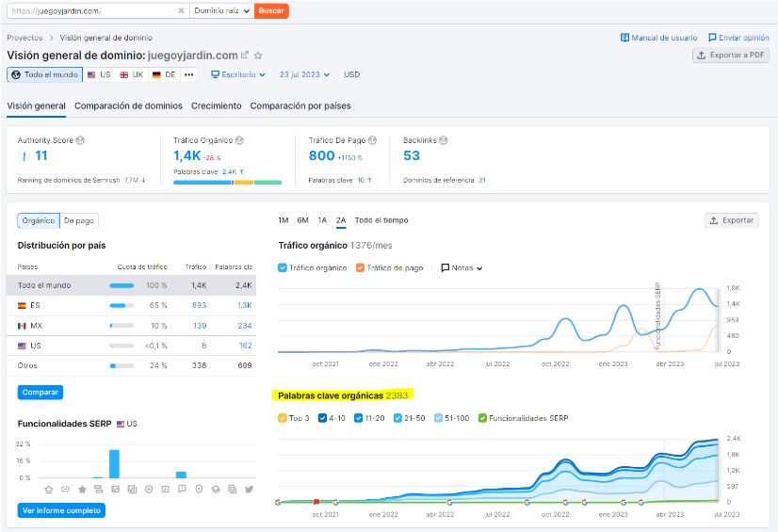Image resolution: width=778 pixels, height=532 pixels.
Task: Expand the Notas dropdown
Action: click(462, 267)
